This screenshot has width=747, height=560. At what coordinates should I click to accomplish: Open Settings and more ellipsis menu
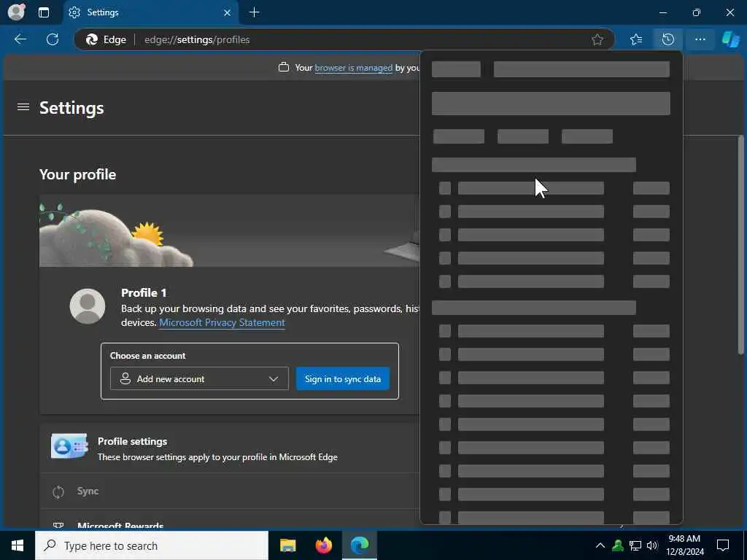[700, 39]
